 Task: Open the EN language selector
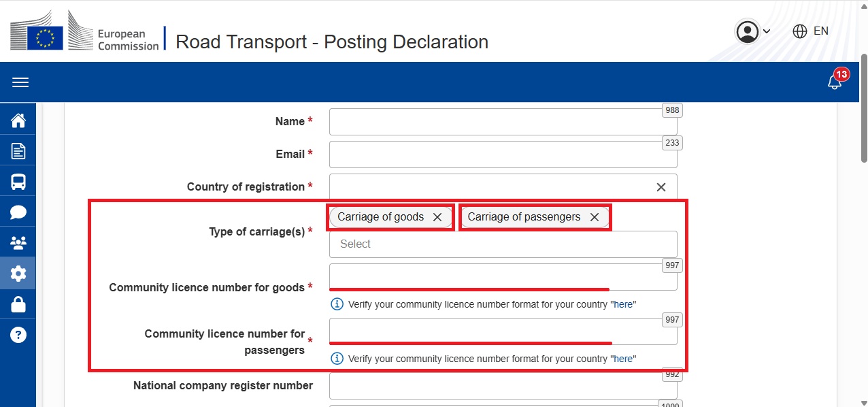(811, 31)
